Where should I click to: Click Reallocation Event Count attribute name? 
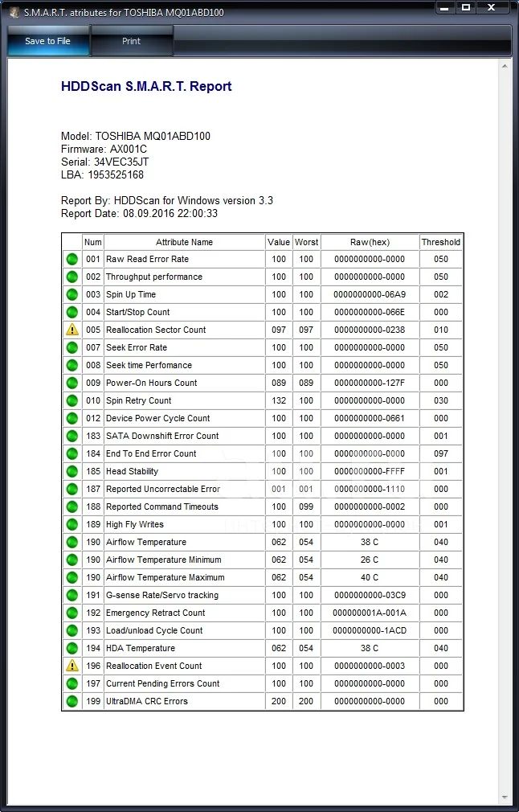(153, 666)
